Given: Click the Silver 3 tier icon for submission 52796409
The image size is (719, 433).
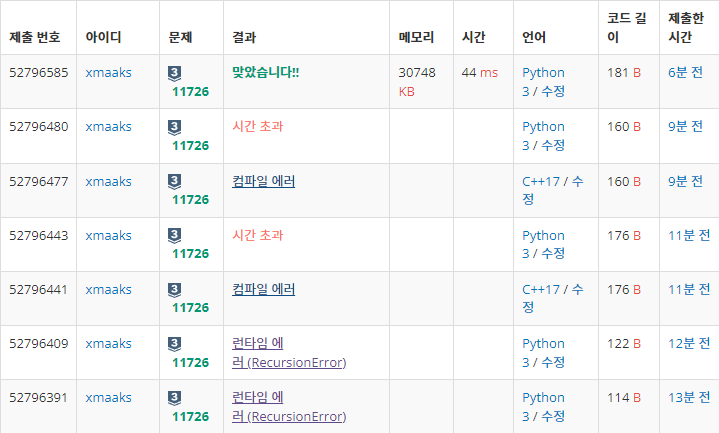Looking at the screenshot, I should coord(174,344).
